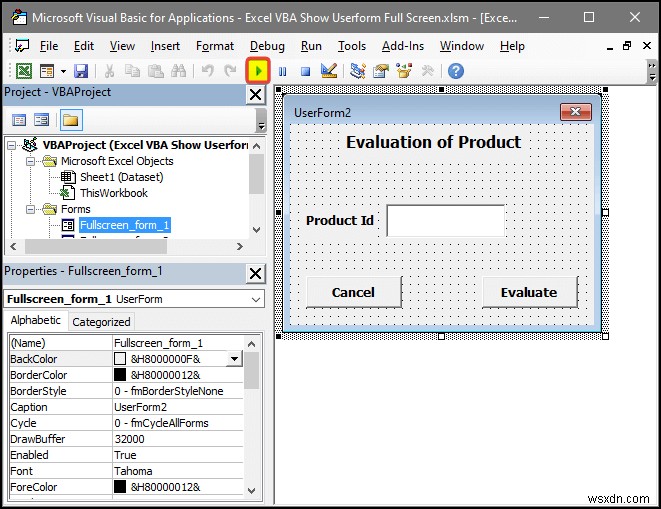
Task: Click the Toggle Folders icon
Action: coord(71,121)
